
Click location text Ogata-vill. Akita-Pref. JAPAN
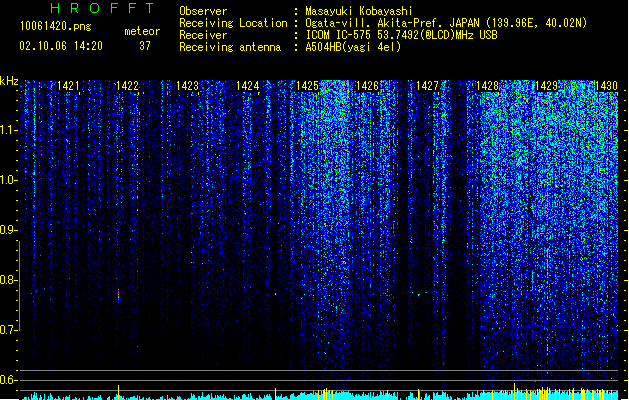393,23
